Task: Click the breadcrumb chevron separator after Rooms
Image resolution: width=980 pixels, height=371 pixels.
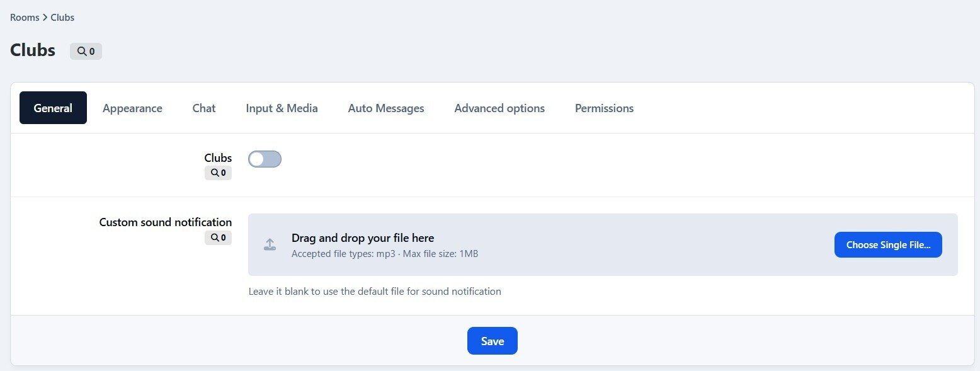Action: (x=45, y=18)
